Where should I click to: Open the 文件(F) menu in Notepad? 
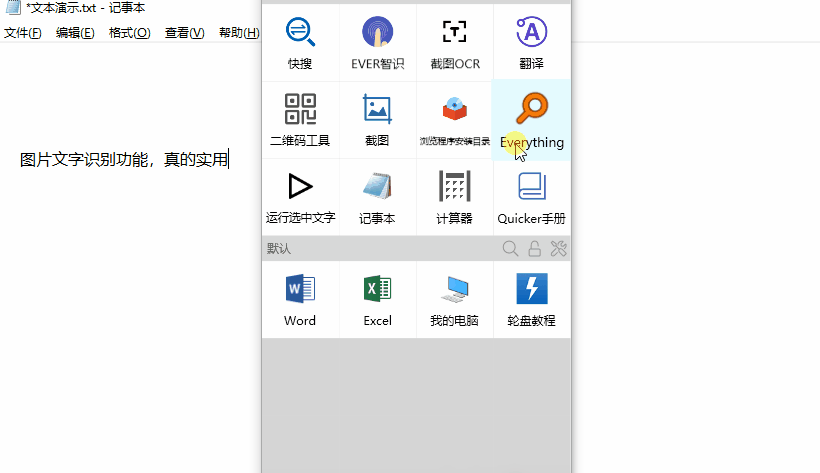click(x=22, y=33)
